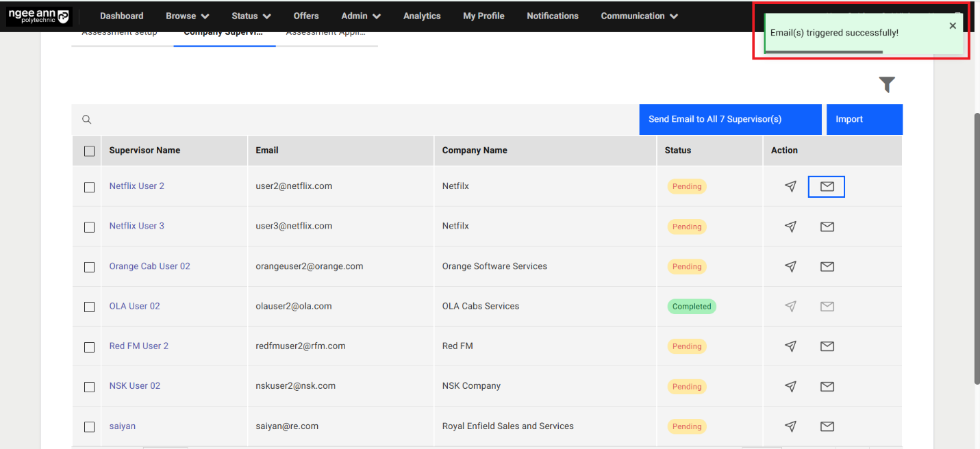The image size is (980, 449).
Task: Expand the Communication dropdown menu
Action: tap(639, 16)
